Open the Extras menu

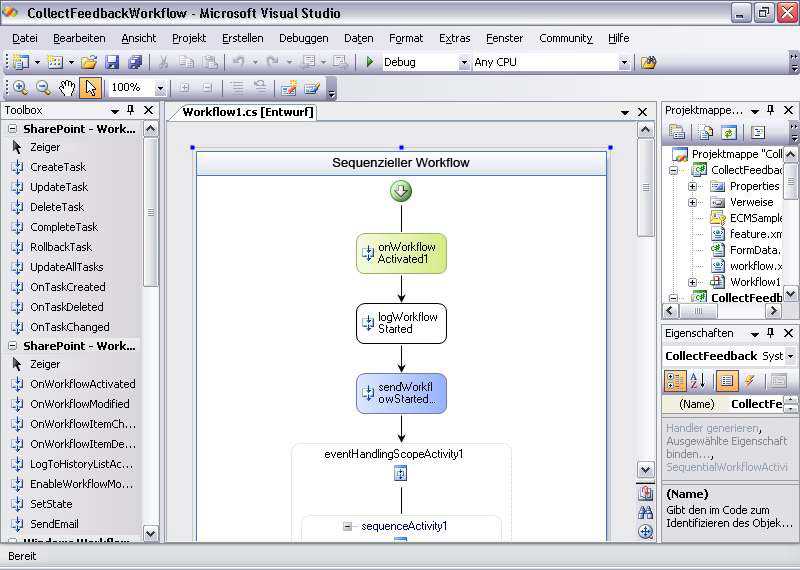455,38
